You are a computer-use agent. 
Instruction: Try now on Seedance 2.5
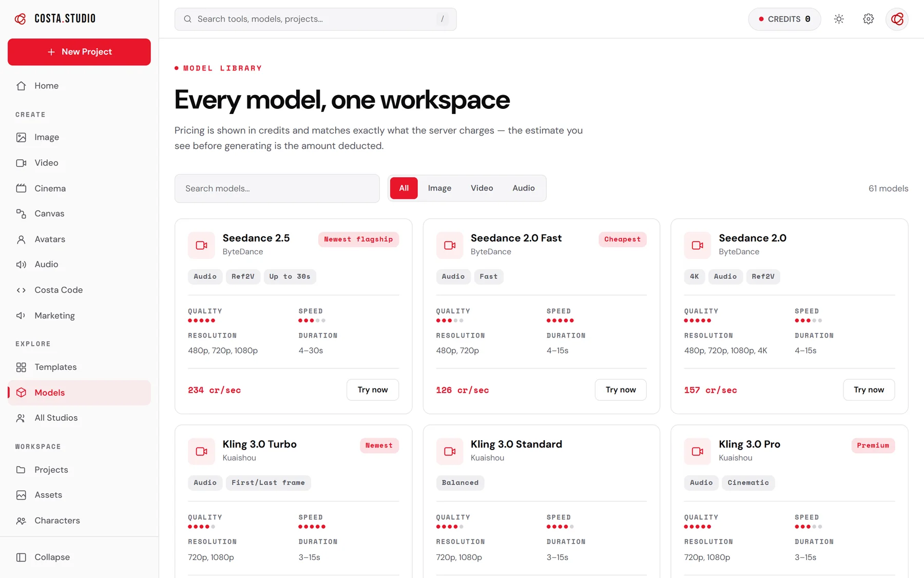(373, 390)
